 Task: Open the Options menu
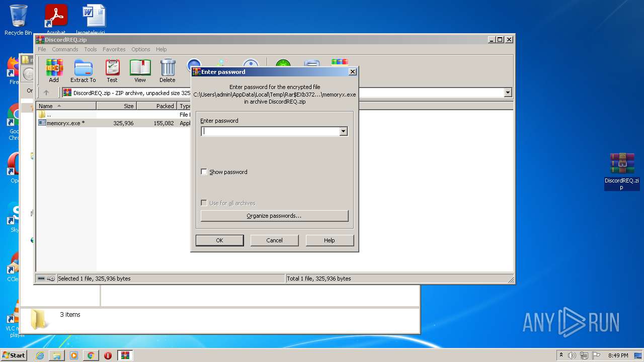click(141, 49)
